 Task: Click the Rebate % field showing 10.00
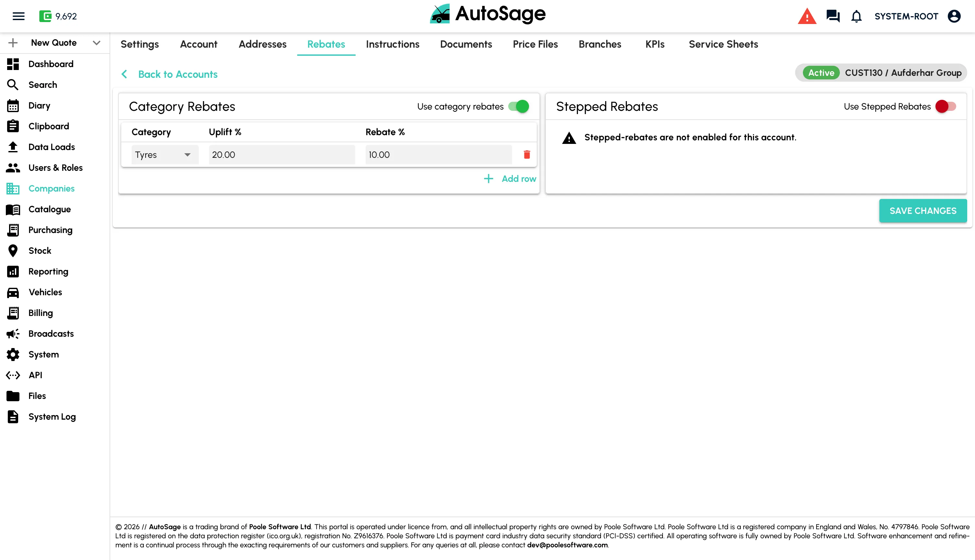coord(439,155)
